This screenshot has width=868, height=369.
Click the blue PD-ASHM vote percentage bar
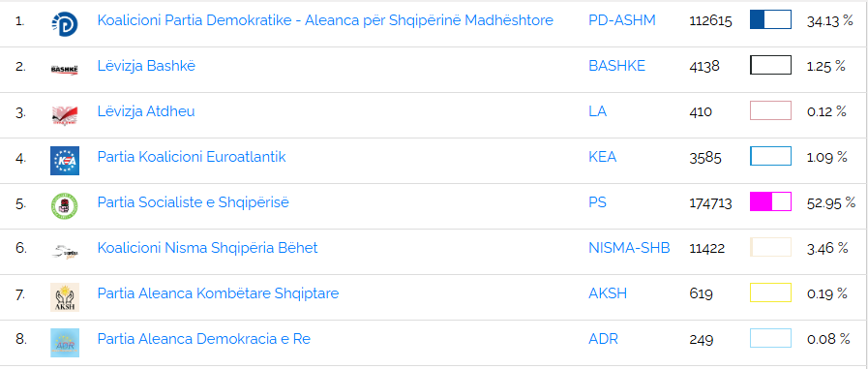(770, 19)
